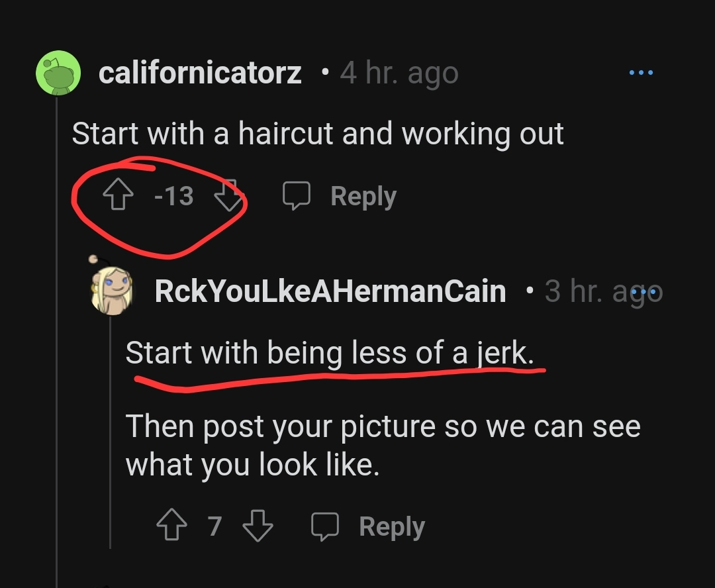Select the 'Then post your picture' paragraph

[x=383, y=445]
